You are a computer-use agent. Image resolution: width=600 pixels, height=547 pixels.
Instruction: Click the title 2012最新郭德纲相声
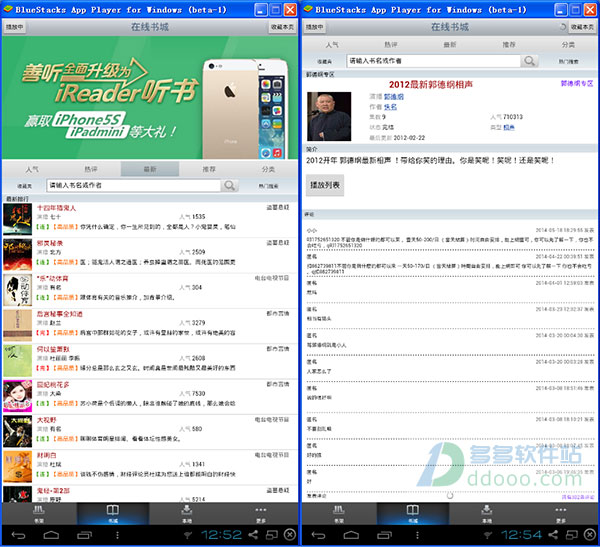(431, 85)
